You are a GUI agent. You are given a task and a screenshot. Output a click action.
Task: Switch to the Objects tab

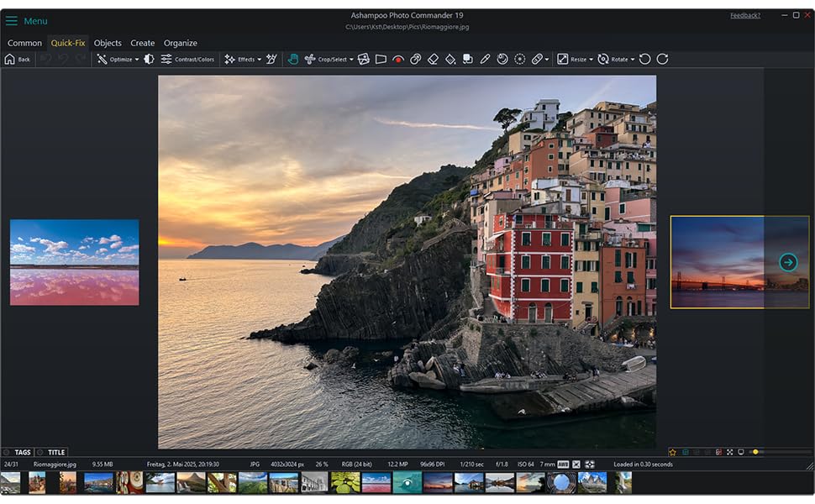[x=108, y=43]
